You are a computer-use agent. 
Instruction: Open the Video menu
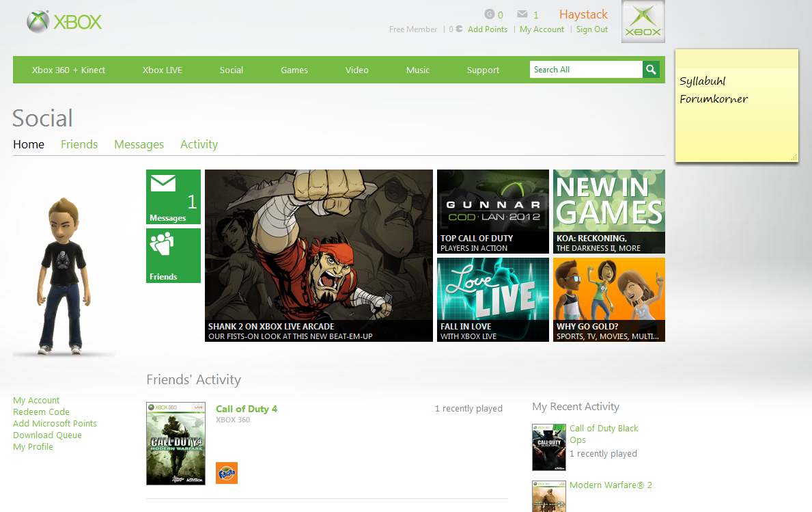coord(356,70)
